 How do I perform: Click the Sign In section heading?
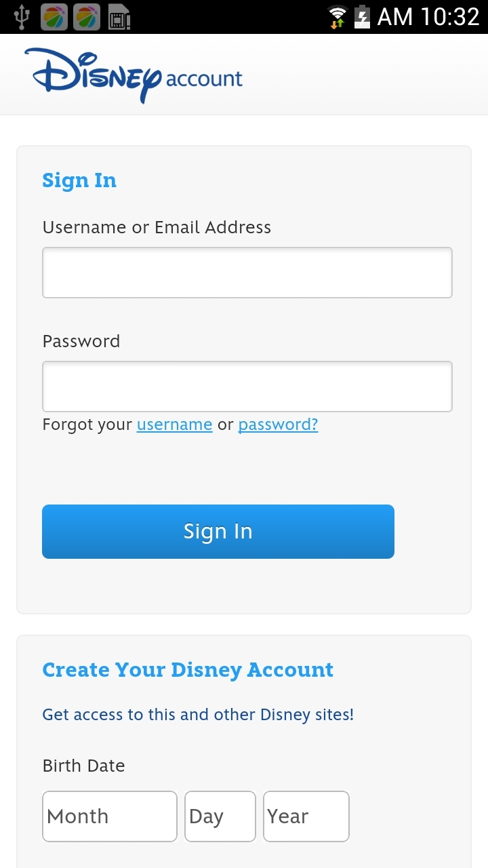pyautogui.click(x=79, y=180)
